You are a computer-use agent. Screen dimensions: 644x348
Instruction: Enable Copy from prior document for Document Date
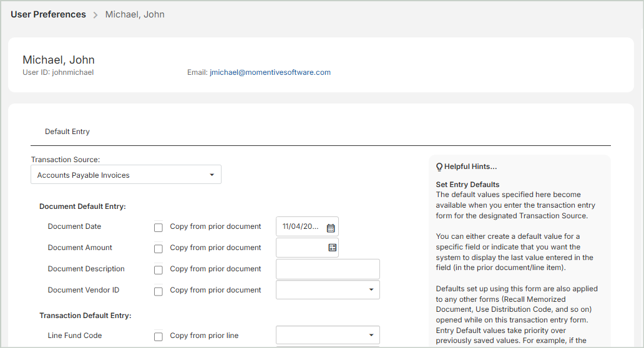point(159,228)
